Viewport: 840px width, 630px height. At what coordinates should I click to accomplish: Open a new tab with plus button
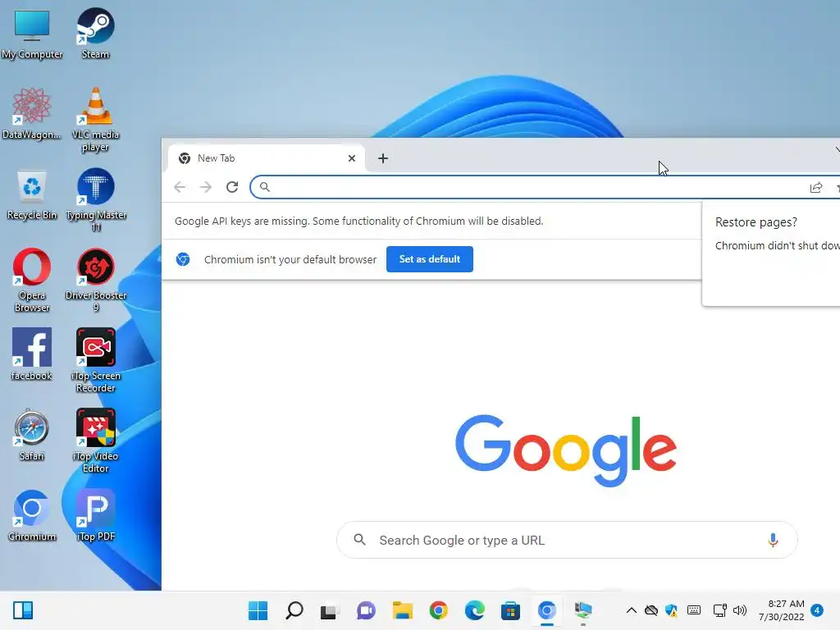pos(383,158)
